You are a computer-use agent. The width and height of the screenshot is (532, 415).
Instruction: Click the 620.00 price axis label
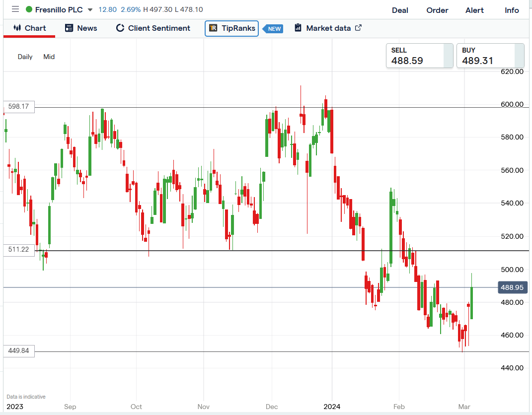tap(512, 71)
